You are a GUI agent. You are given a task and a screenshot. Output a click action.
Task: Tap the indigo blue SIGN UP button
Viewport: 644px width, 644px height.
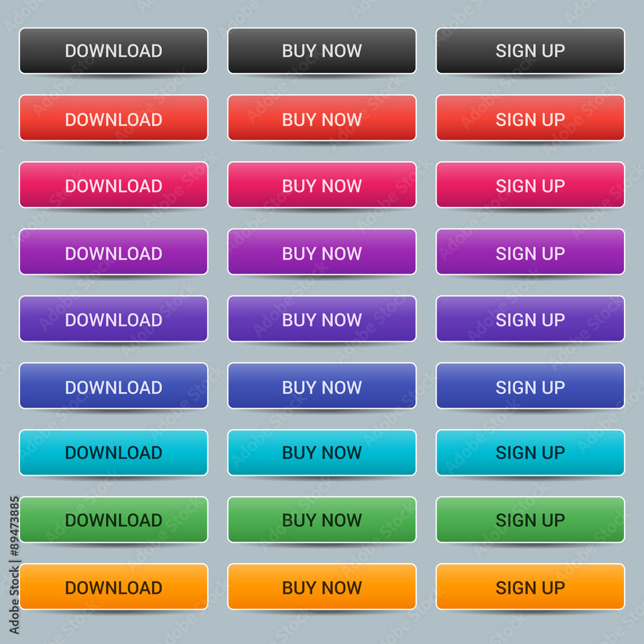[530, 386]
